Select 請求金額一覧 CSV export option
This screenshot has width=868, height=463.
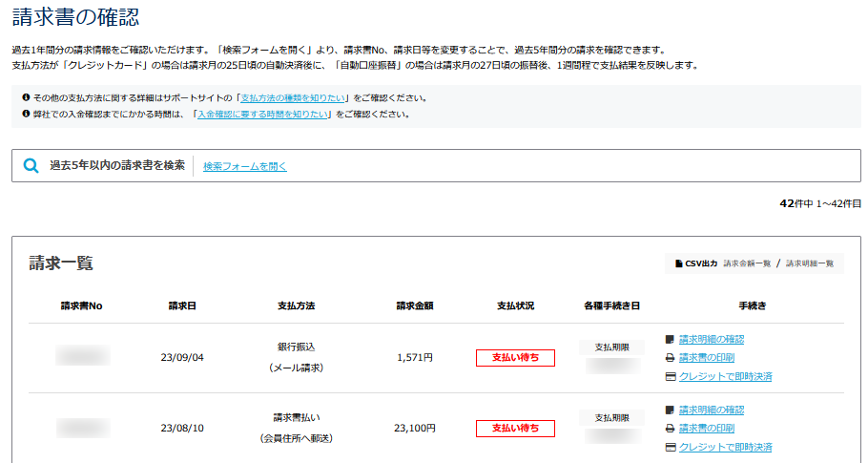[747, 263]
